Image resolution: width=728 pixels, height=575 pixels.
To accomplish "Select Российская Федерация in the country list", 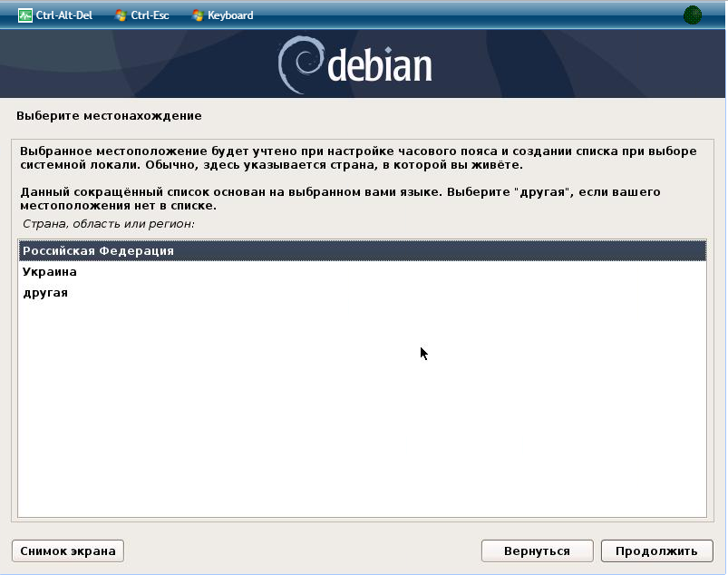I will pos(362,251).
